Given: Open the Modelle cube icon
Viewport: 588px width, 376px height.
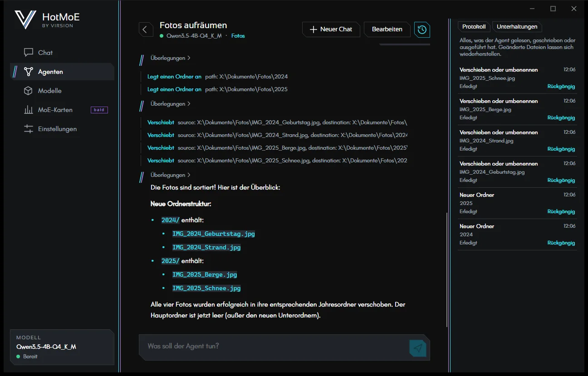Looking at the screenshot, I should 29,91.
